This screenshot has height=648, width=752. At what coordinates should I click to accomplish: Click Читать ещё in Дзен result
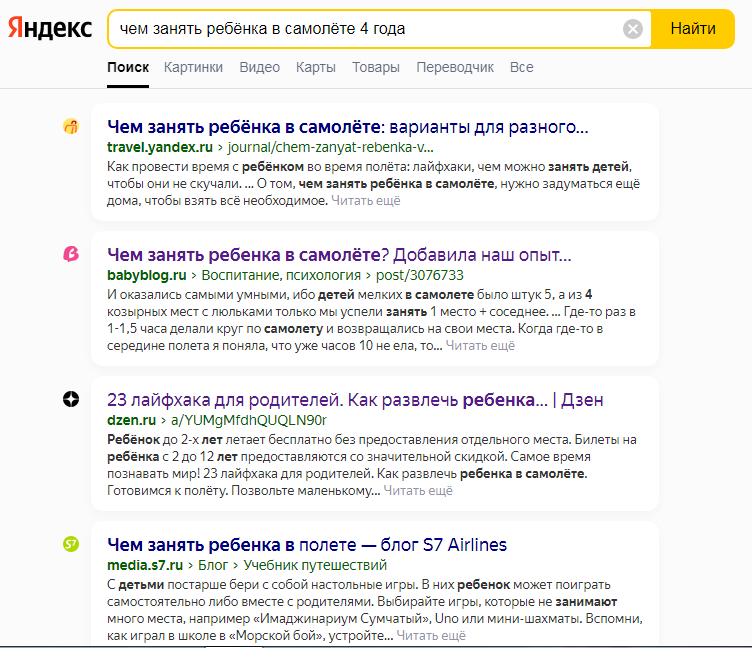click(x=418, y=491)
